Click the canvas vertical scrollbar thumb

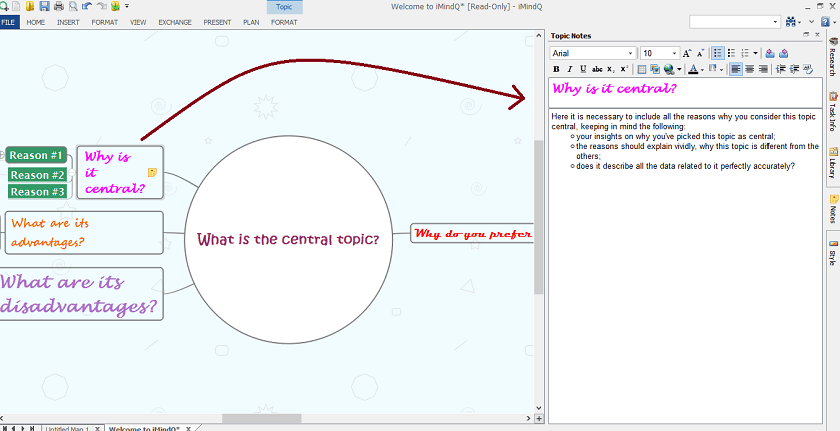[539, 217]
